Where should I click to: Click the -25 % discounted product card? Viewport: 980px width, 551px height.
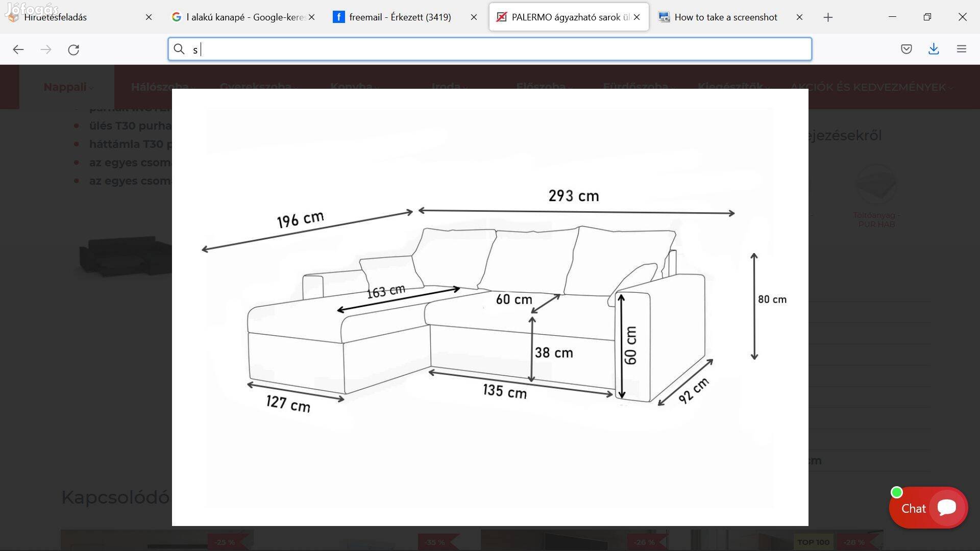pyautogui.click(x=157, y=540)
